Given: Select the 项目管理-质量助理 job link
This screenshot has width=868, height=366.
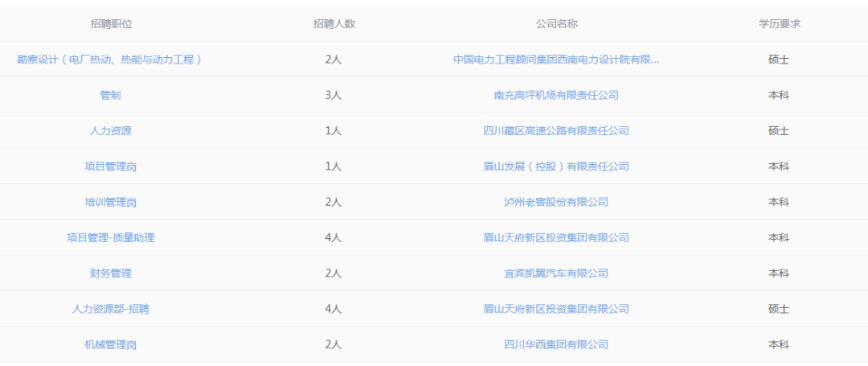Looking at the screenshot, I should point(110,237).
